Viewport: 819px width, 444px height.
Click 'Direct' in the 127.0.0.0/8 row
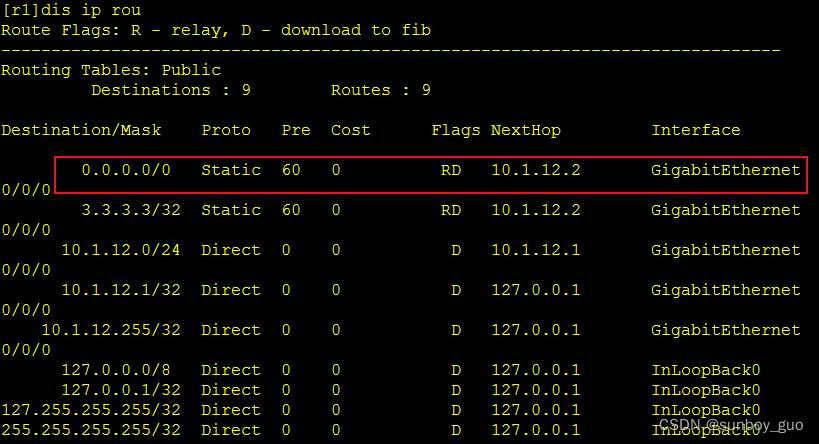click(x=231, y=370)
